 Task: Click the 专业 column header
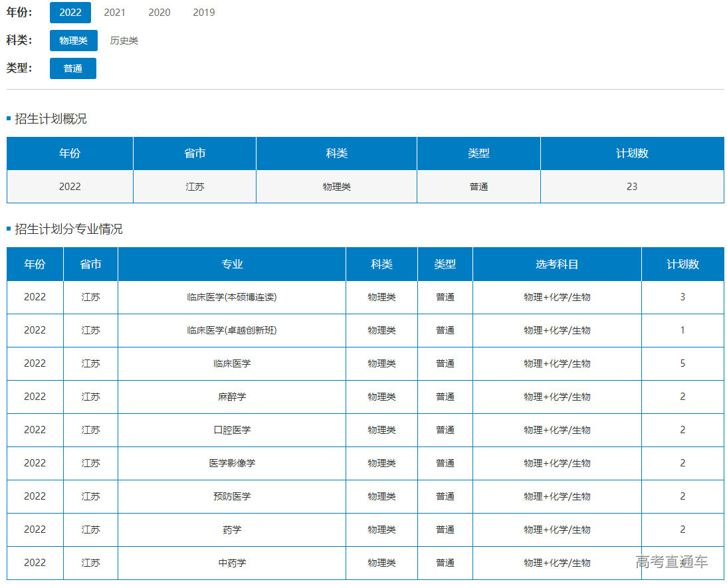click(232, 264)
